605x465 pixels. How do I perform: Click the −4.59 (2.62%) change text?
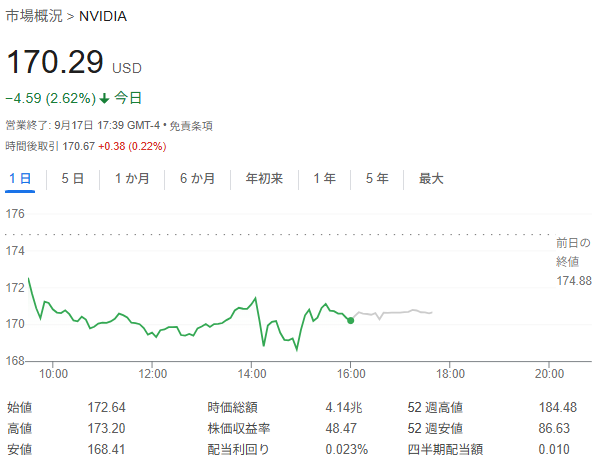pos(51,98)
